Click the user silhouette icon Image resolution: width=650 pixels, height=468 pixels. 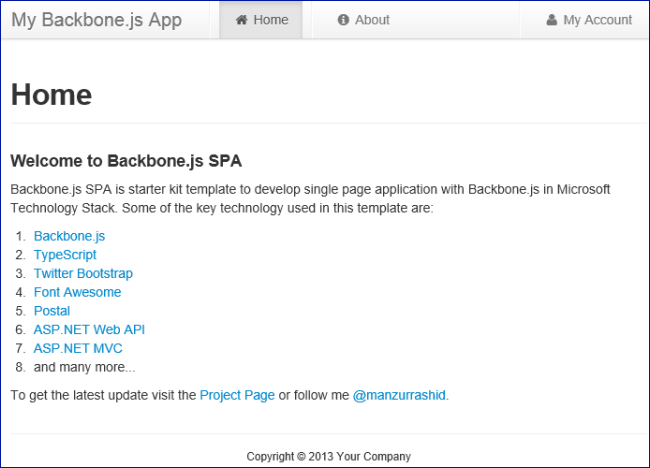[x=551, y=19]
